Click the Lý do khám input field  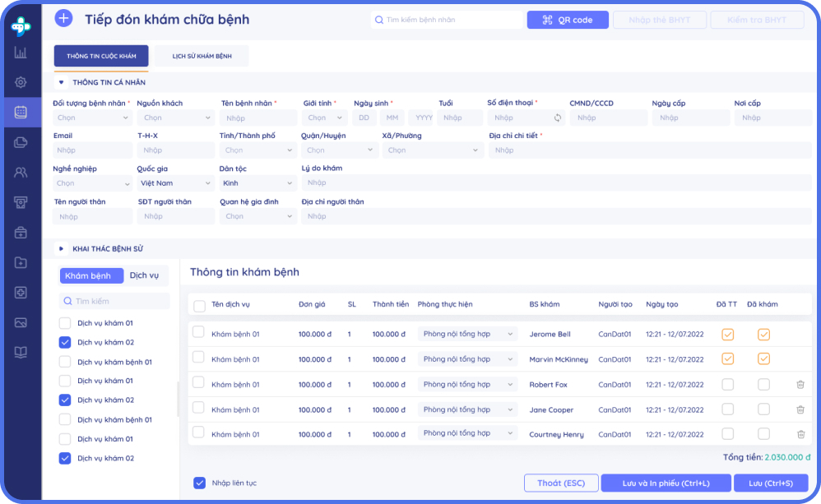[557, 183]
